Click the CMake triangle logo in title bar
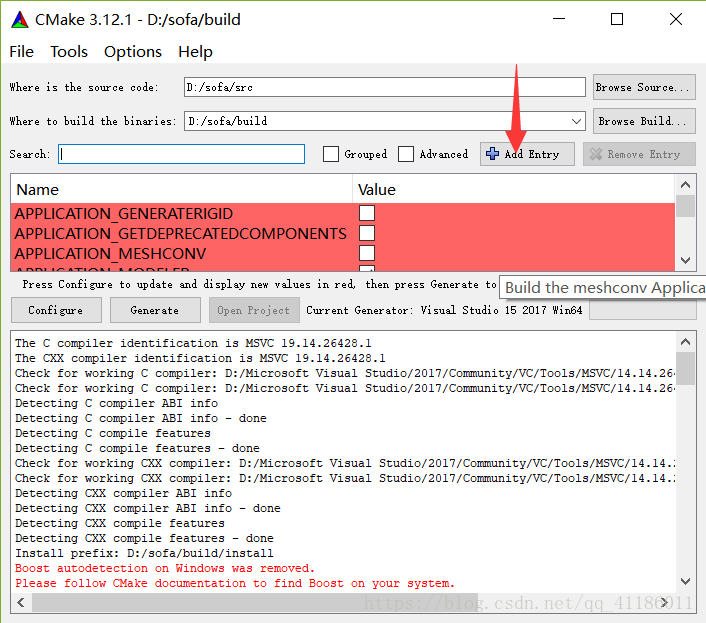This screenshot has height=623, width=706. coord(20,20)
